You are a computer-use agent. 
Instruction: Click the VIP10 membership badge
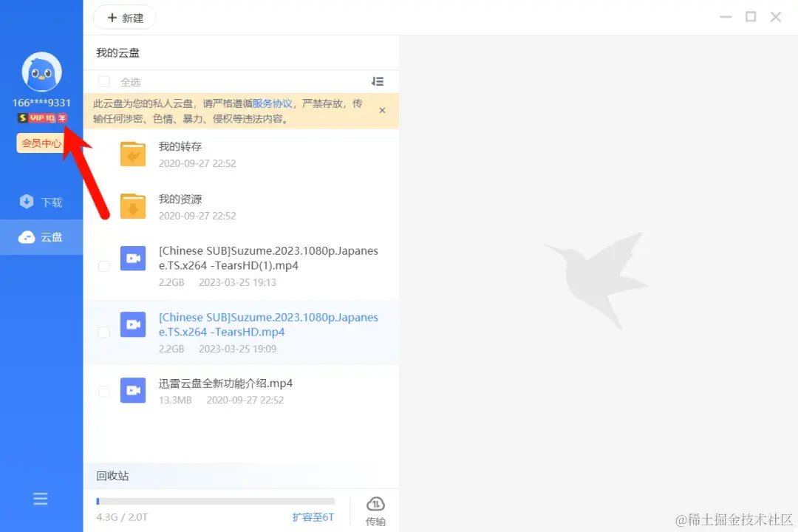click(41, 118)
